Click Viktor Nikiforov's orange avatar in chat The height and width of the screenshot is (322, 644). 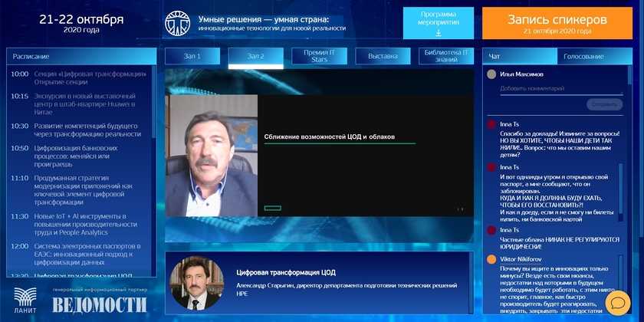click(x=491, y=260)
